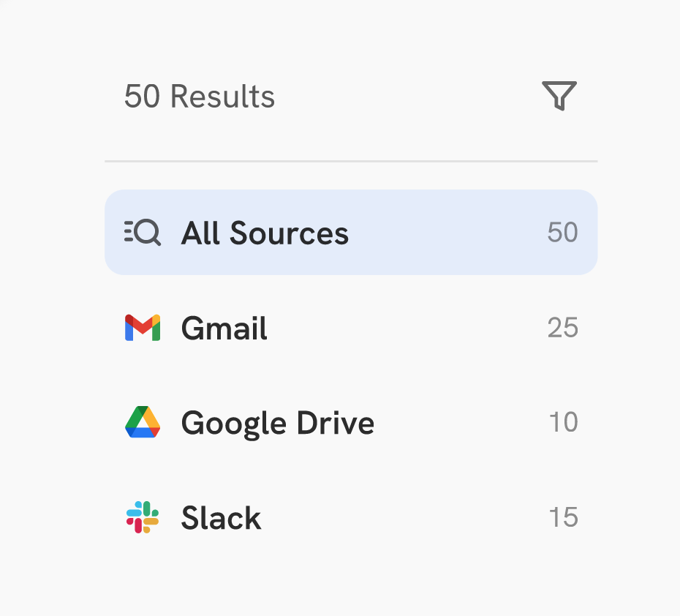Screen dimensions: 680x616
Task: Click the Gmail result count 25
Action: tap(562, 328)
